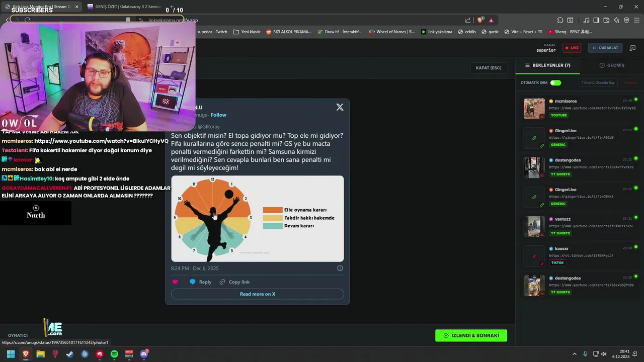
Task: Open the Brave VPN shield icon
Action: pos(626,20)
